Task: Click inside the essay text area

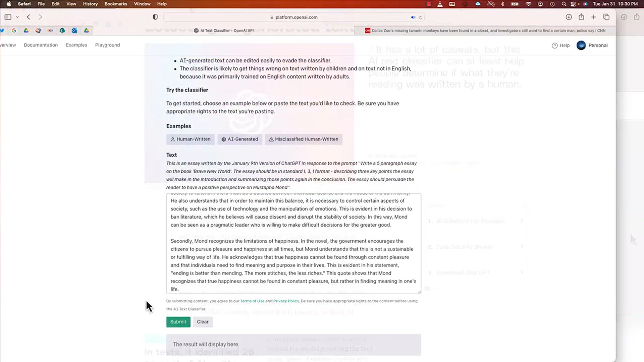Action: tap(293, 244)
